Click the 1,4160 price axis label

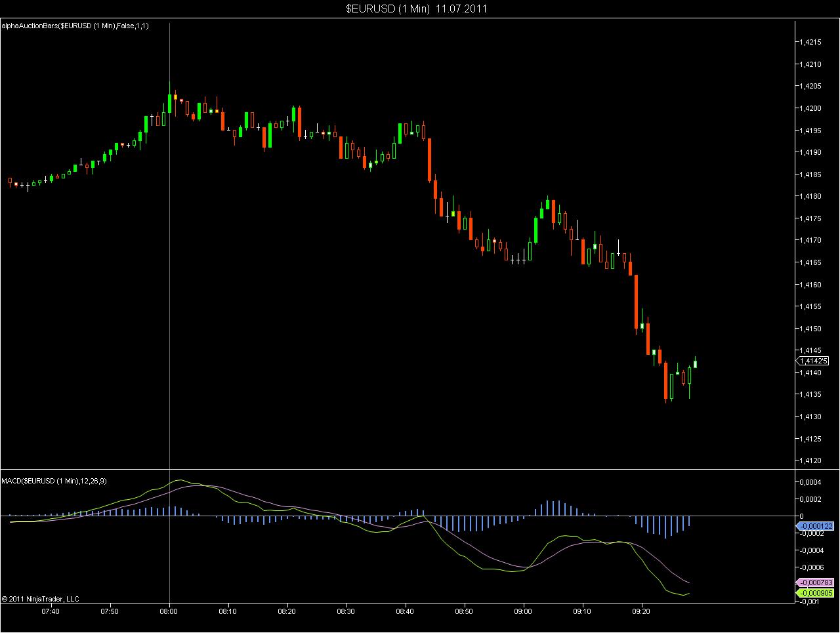(810, 285)
